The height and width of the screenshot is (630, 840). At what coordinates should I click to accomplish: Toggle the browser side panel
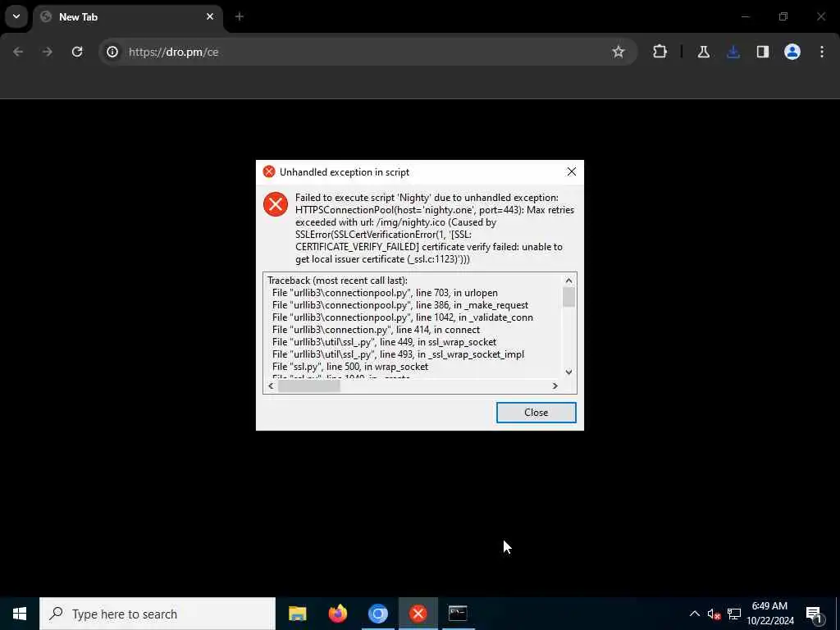click(x=762, y=52)
